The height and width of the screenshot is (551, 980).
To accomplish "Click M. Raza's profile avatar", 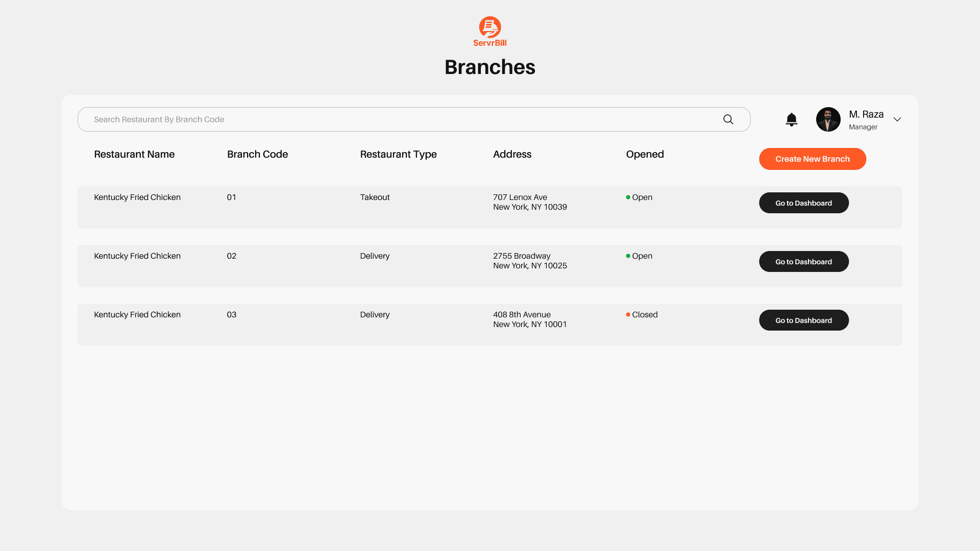I will point(828,119).
